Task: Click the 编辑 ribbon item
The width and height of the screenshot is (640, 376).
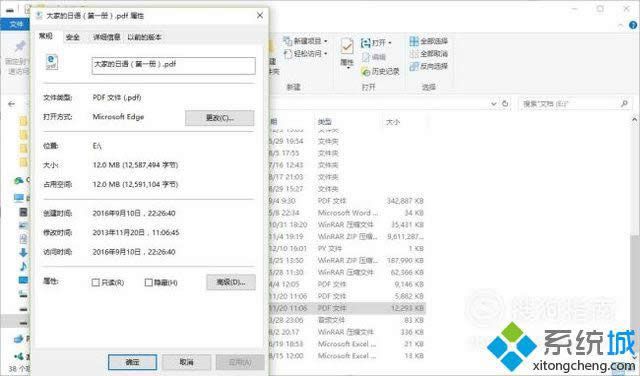Action: 374,57
